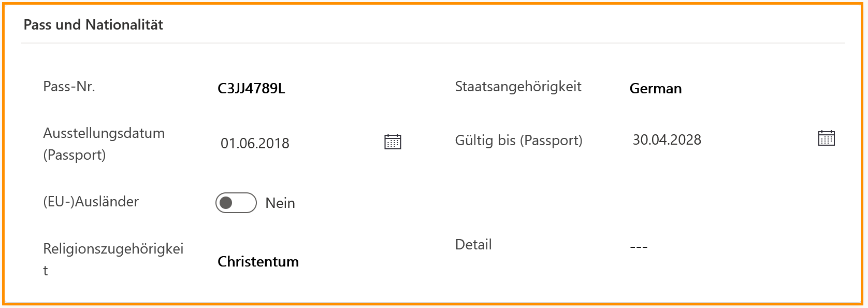Click the Nein label beside the switch
The height and width of the screenshot is (308, 868).
tap(280, 203)
